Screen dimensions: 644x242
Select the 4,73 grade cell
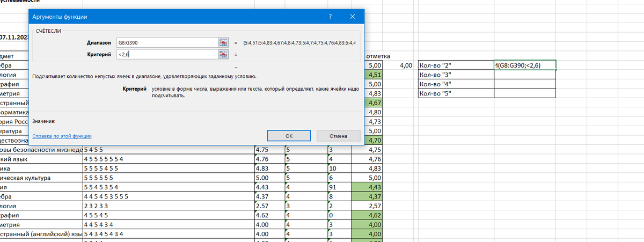point(374,121)
